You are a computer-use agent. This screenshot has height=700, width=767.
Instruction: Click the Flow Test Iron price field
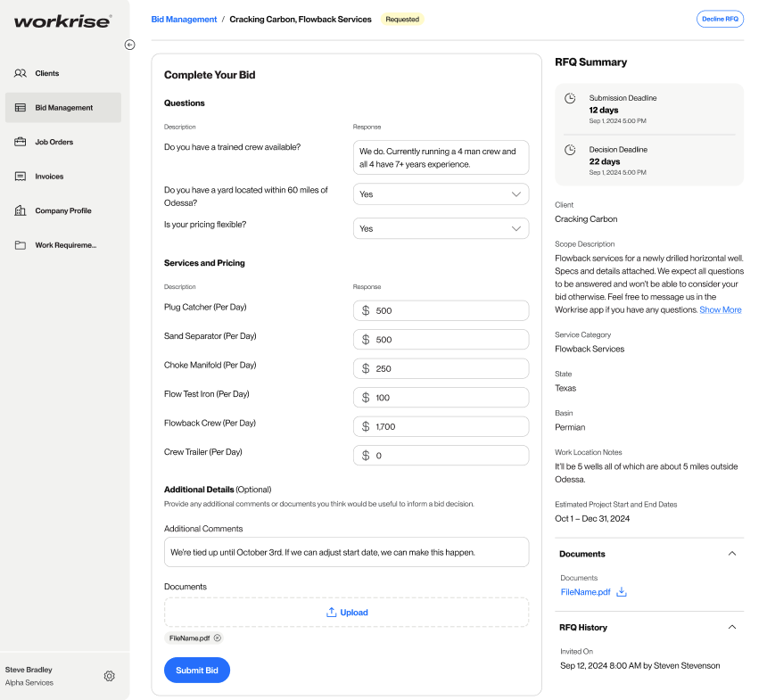click(441, 398)
